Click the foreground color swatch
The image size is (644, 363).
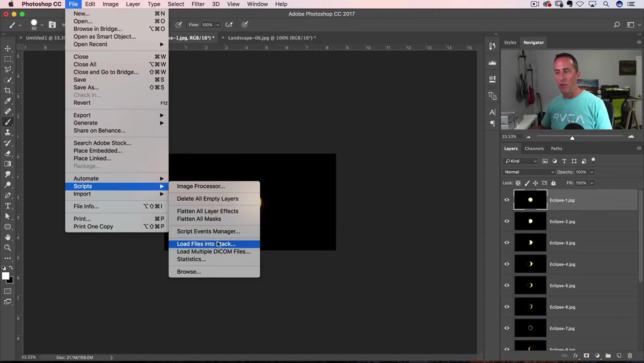(5, 276)
